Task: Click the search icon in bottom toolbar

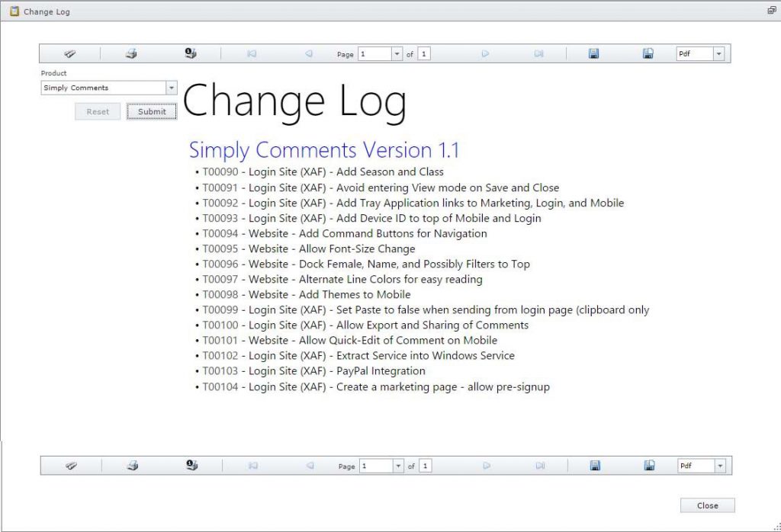Action: pos(71,466)
